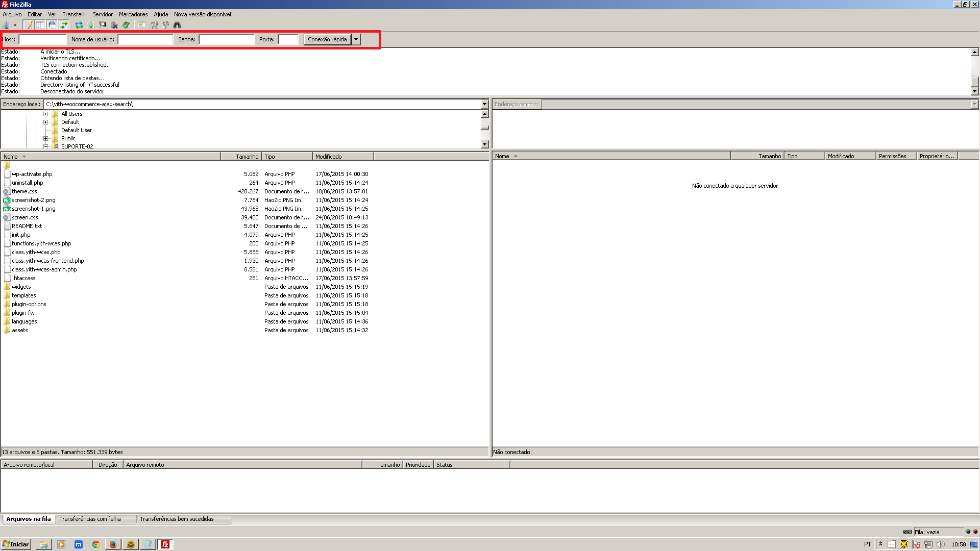
Task: Open the Endereço local path dropdown
Action: pos(484,104)
